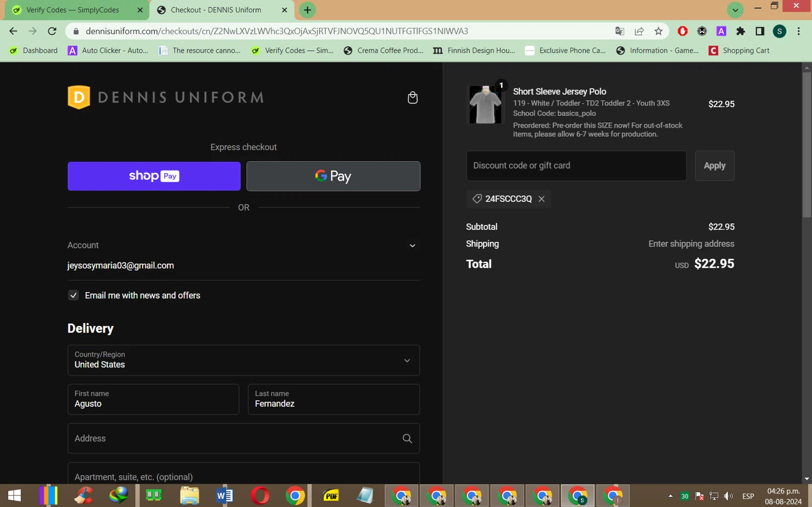Open new browser tab

tap(307, 10)
